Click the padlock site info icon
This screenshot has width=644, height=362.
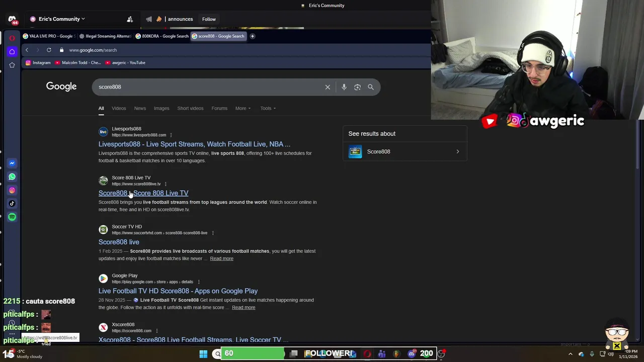pos(61,50)
